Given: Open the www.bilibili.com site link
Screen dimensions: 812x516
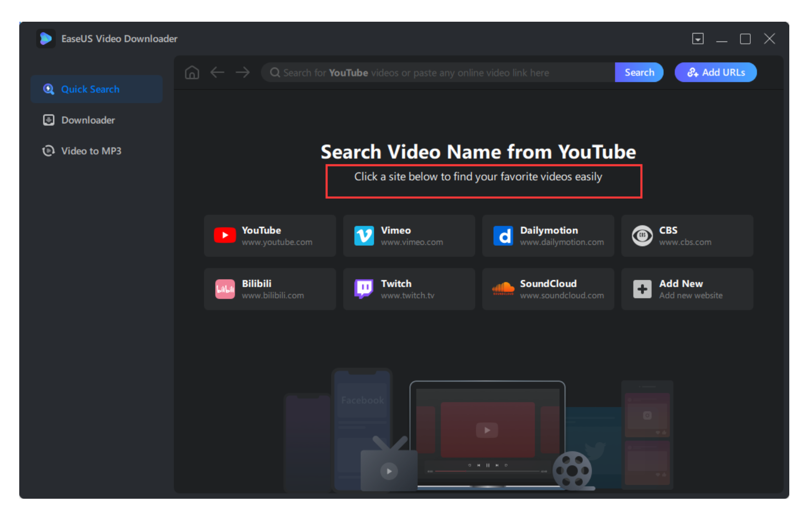Looking at the screenshot, I should coord(272,295).
